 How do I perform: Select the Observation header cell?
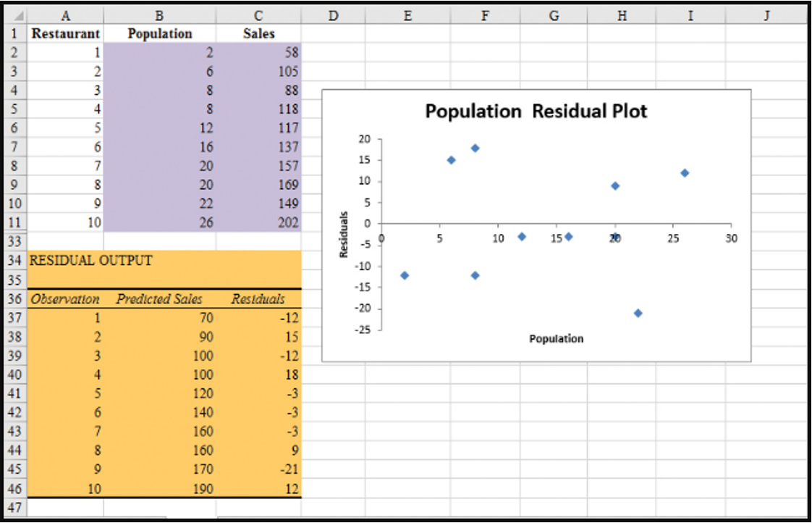(66, 298)
